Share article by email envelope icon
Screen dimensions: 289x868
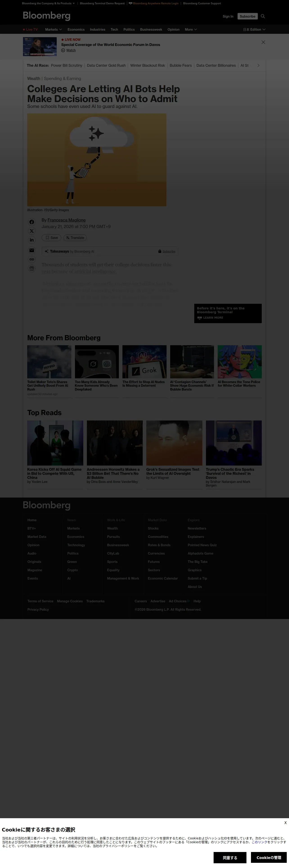click(x=32, y=250)
